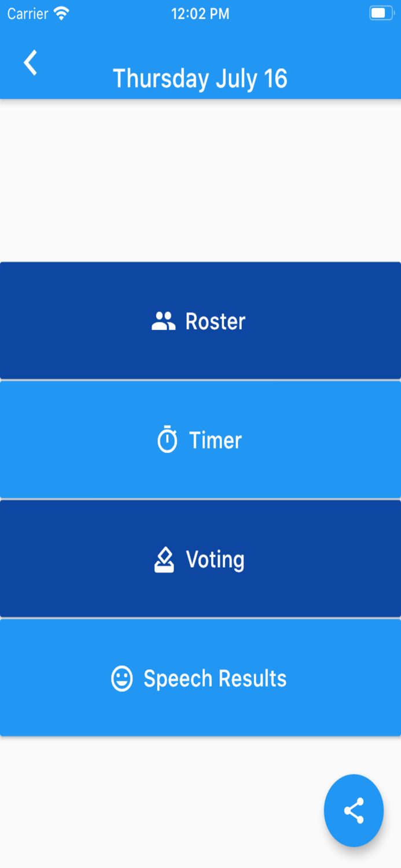
Task: Click the 12:02 PM clock
Action: (200, 13)
